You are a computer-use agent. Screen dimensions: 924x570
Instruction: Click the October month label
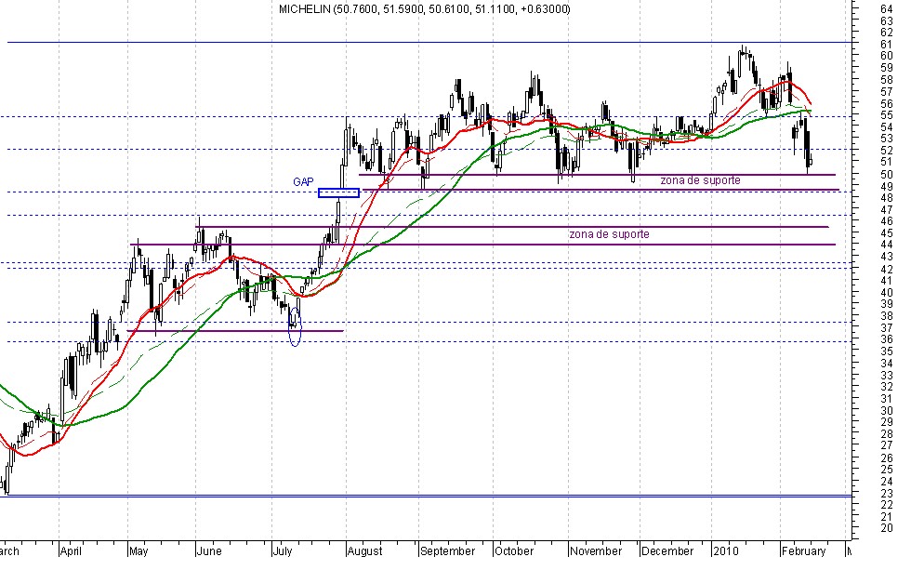point(514,551)
